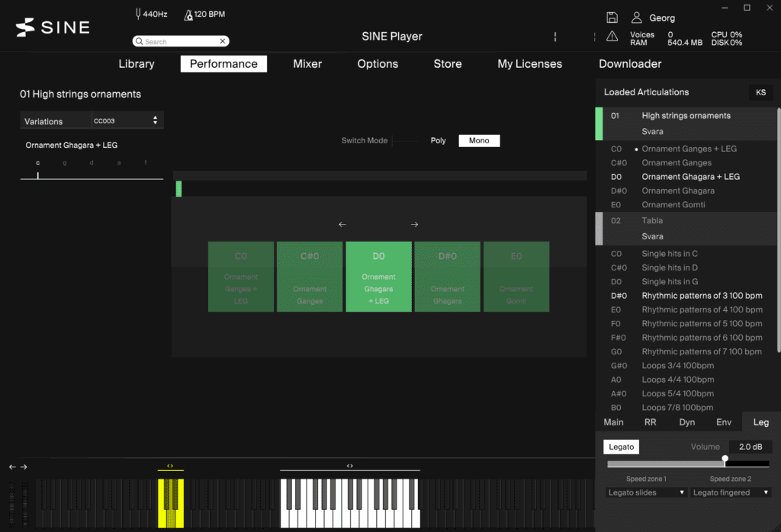This screenshot has width=781, height=532.
Task: Open the Options tab
Action: pos(378,64)
